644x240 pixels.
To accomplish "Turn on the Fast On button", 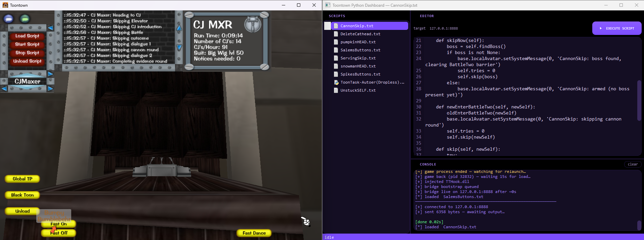I will (59, 224).
